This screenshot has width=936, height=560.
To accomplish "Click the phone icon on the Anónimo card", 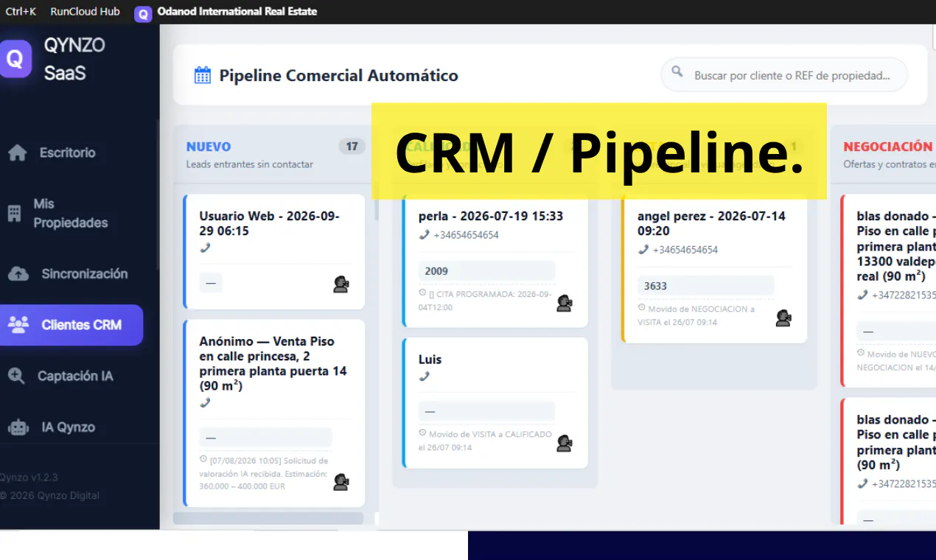I will coord(205,403).
